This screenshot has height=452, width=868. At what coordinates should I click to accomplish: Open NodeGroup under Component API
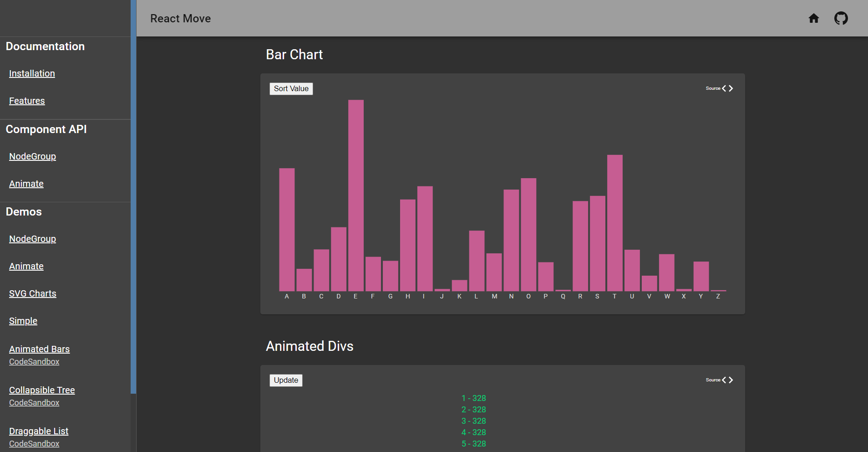tap(32, 156)
